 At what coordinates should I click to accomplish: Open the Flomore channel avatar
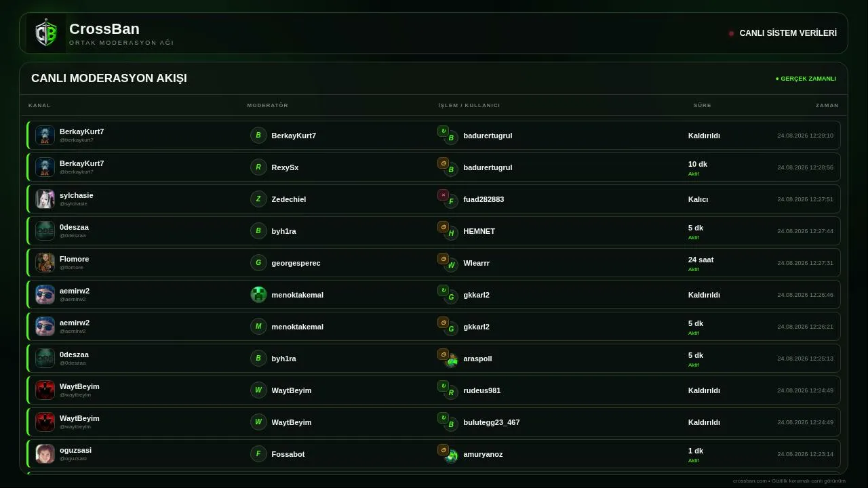coord(45,262)
